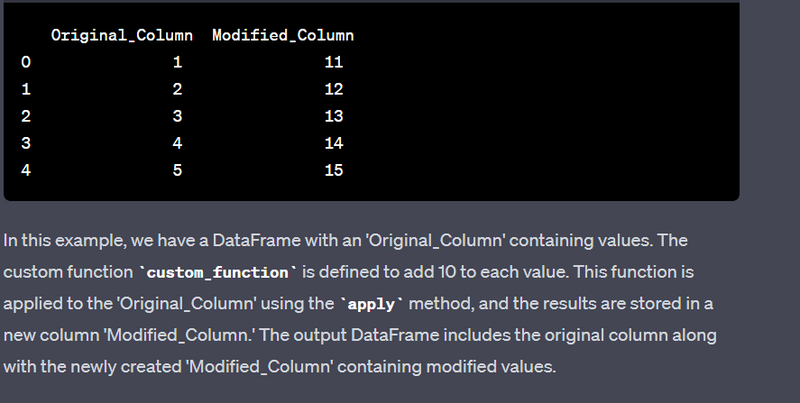Select row index 4 in the table
Image resolution: width=800 pixels, height=403 pixels.
[x=25, y=171]
